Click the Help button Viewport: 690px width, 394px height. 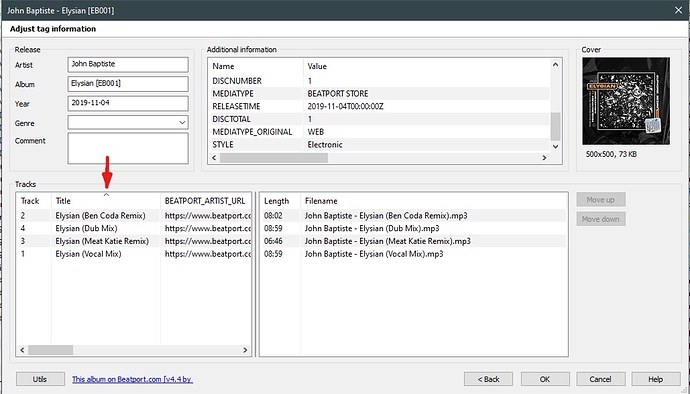(x=655, y=379)
